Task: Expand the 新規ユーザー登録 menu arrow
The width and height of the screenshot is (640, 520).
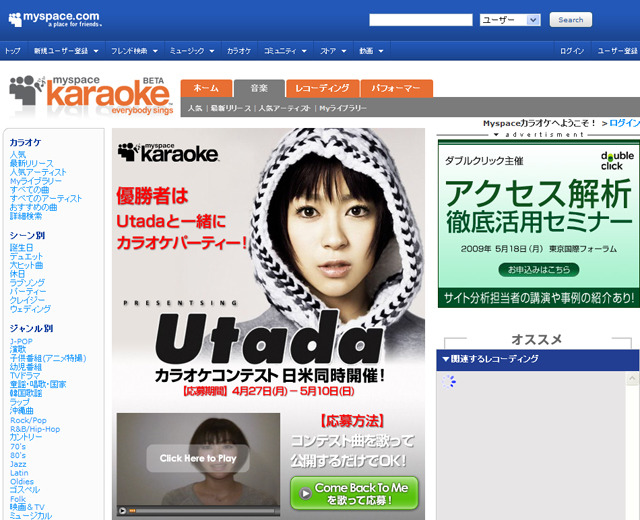Action: [96, 51]
